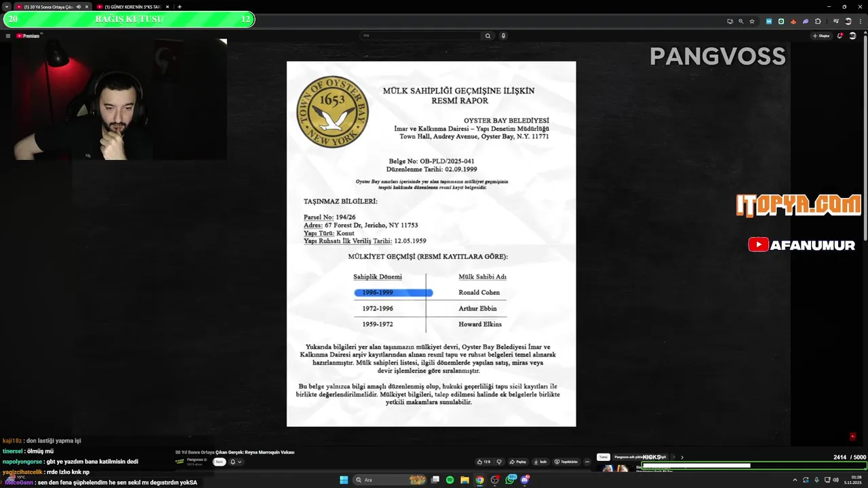Open the Chrome profile avatar

pos(848,21)
